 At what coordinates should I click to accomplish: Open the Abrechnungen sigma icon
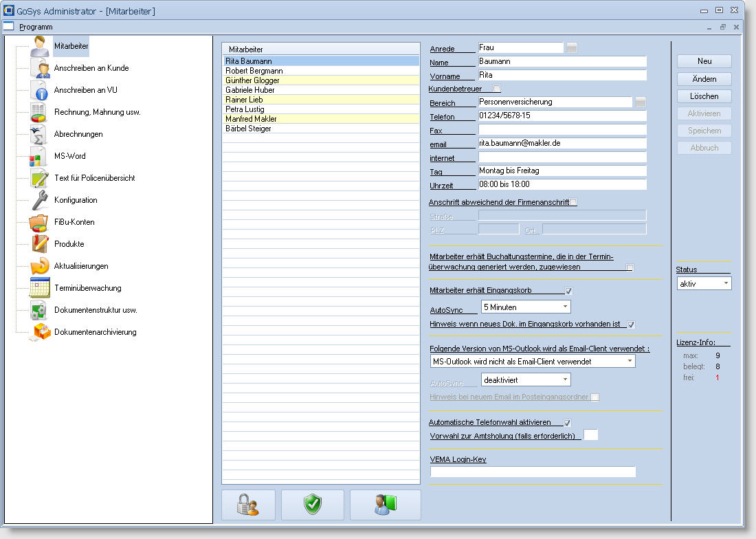[x=40, y=134]
